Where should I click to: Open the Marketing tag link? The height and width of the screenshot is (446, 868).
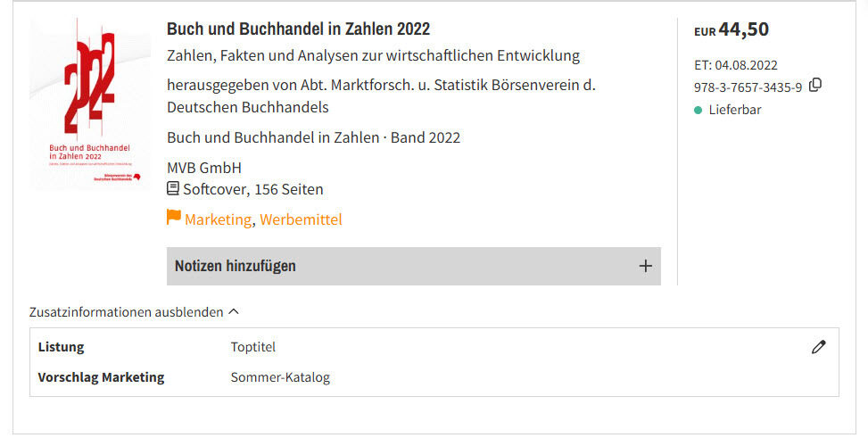pos(218,219)
